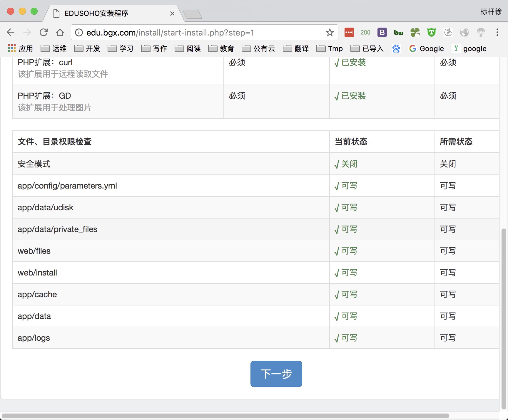Open the purple B extension icon
508x420 pixels.
point(382,32)
